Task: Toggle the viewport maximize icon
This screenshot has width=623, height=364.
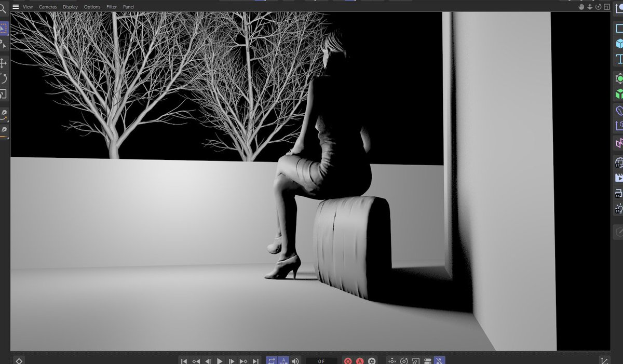Action: pos(606,7)
